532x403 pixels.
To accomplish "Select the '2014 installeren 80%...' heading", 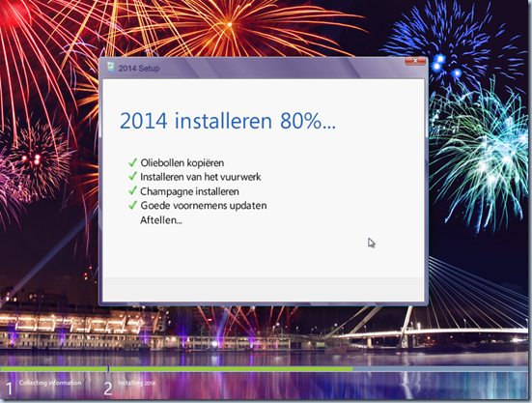I will click(x=228, y=121).
